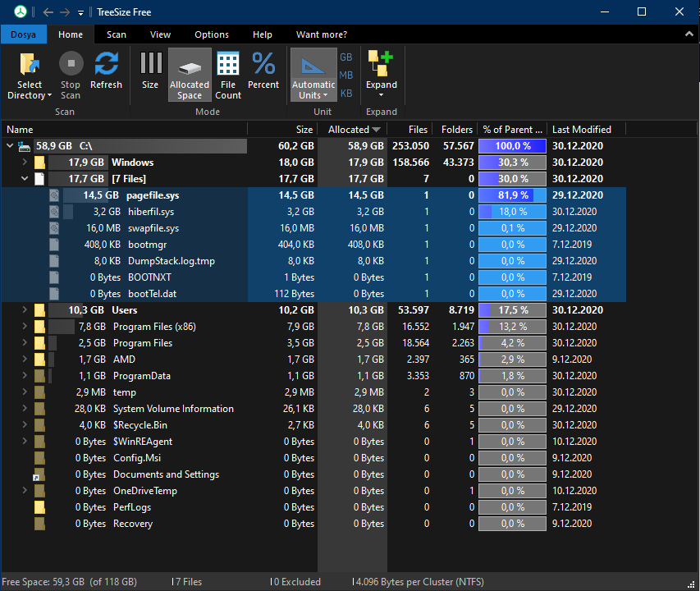700x591 pixels.
Task: Click the bootmgr file icon
Action: [x=54, y=245]
